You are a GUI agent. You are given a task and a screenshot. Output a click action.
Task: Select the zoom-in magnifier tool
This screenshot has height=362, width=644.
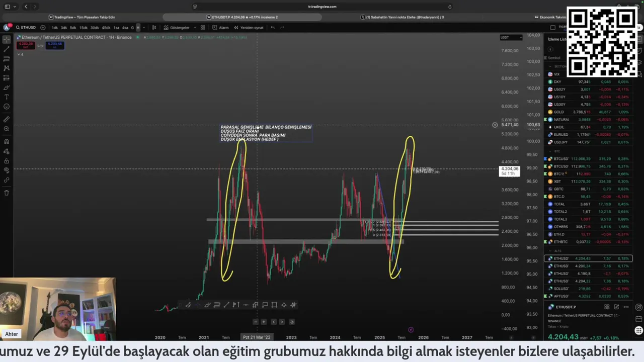pos(7,129)
